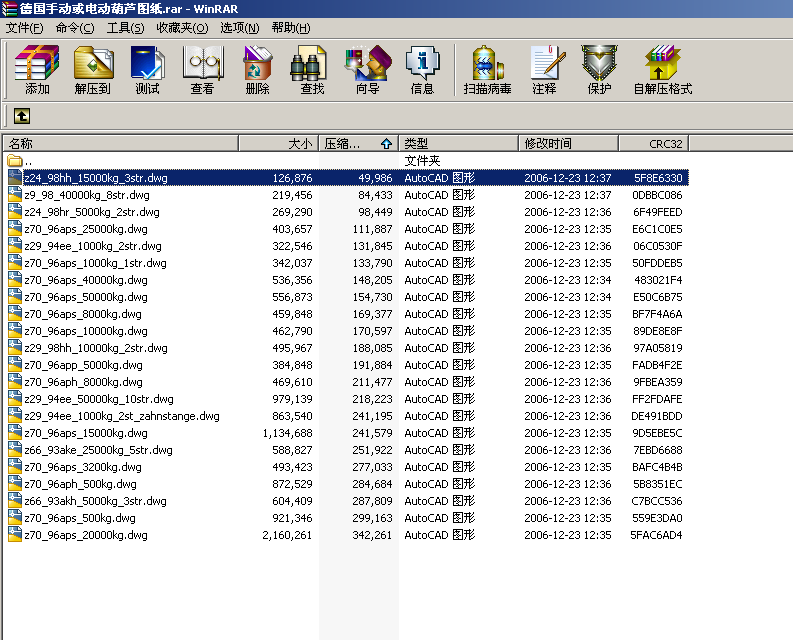Select file z70_96app_5000kg.dwg
The image size is (793, 640).
[x=348, y=365]
